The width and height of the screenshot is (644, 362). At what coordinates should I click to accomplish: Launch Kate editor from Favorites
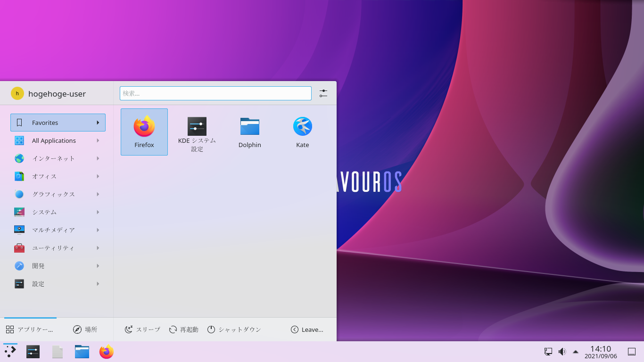(303, 132)
